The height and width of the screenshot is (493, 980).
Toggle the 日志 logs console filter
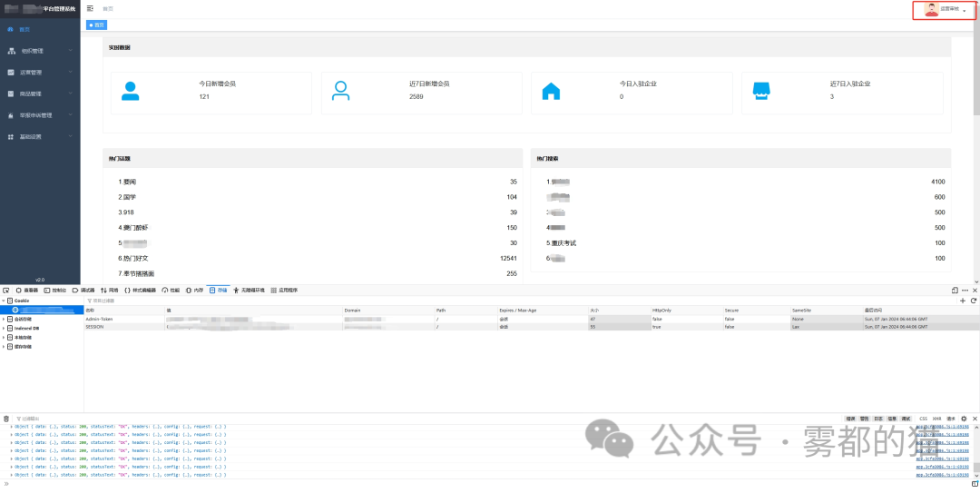(x=878, y=419)
